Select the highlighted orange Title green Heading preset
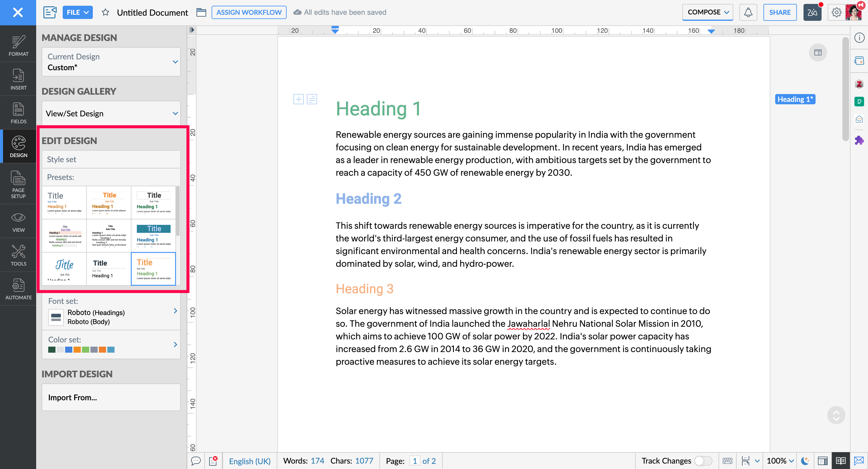 coord(153,269)
